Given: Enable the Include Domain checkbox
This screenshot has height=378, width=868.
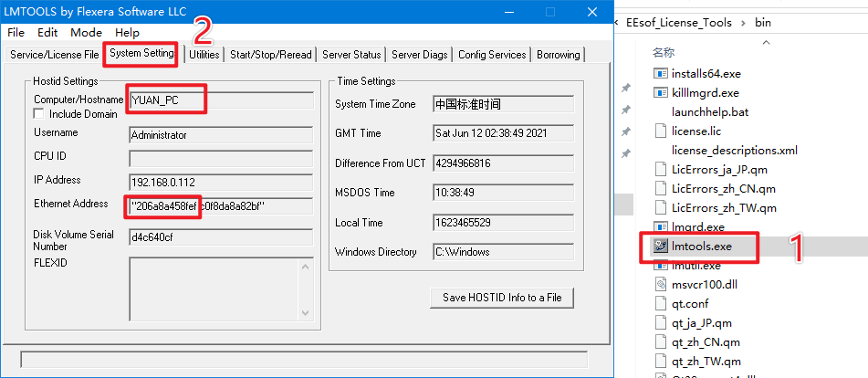Looking at the screenshot, I should click(38, 113).
